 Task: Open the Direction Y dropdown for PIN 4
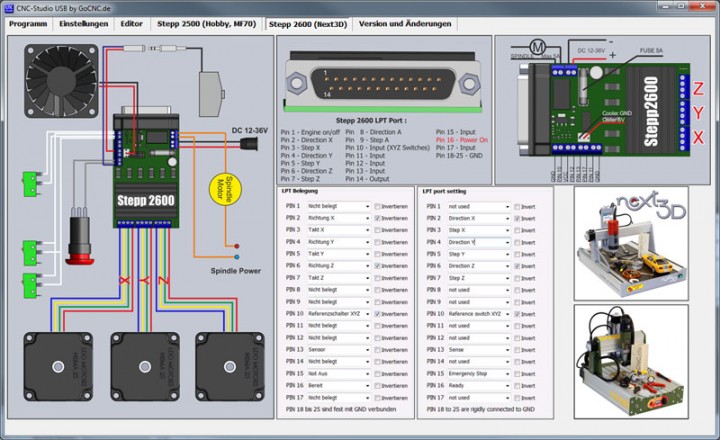(x=479, y=242)
